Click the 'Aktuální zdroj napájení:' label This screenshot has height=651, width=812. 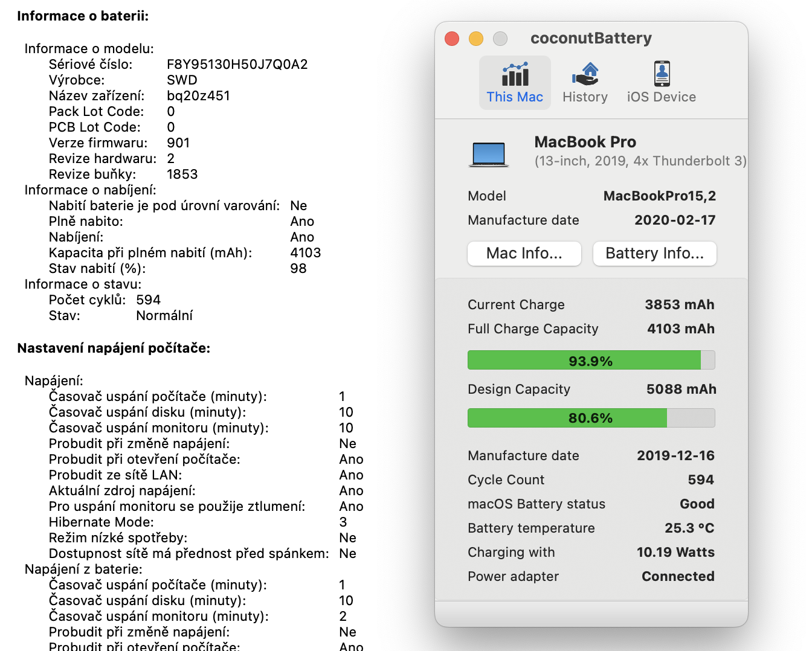(122, 491)
